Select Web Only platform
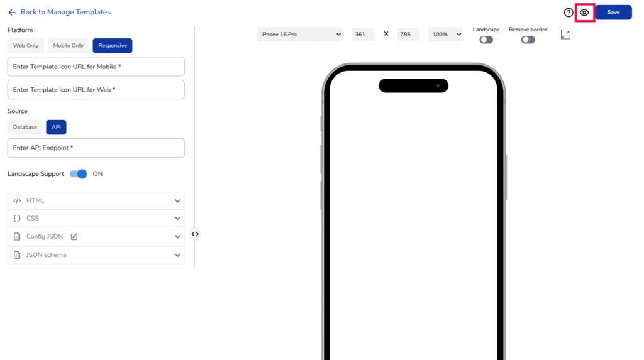Screen dimensions: 644x360 (25, 46)
